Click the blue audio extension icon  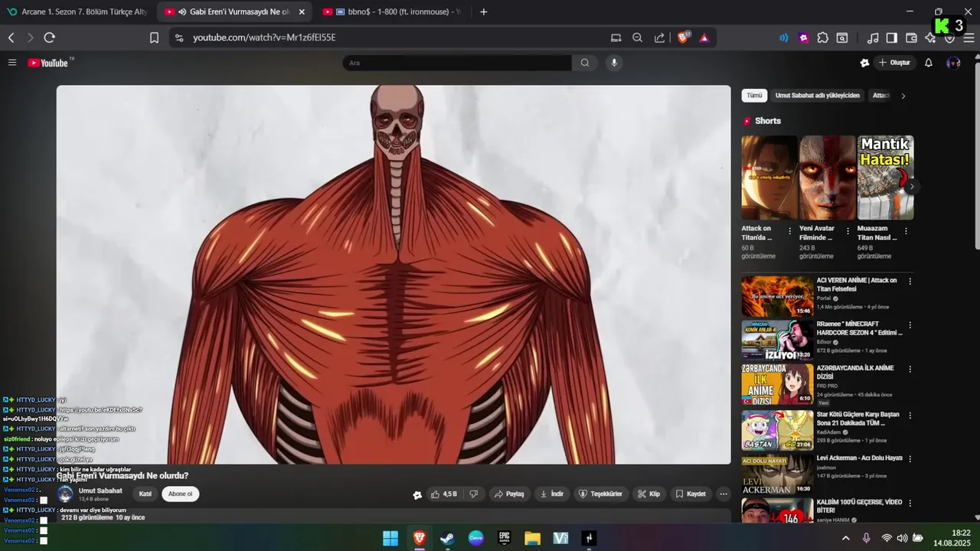(783, 37)
